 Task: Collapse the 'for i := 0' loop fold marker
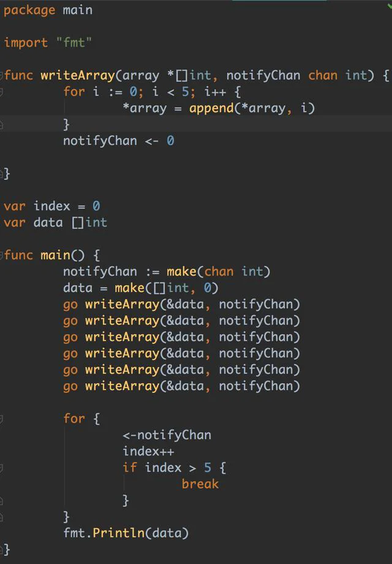1,93
